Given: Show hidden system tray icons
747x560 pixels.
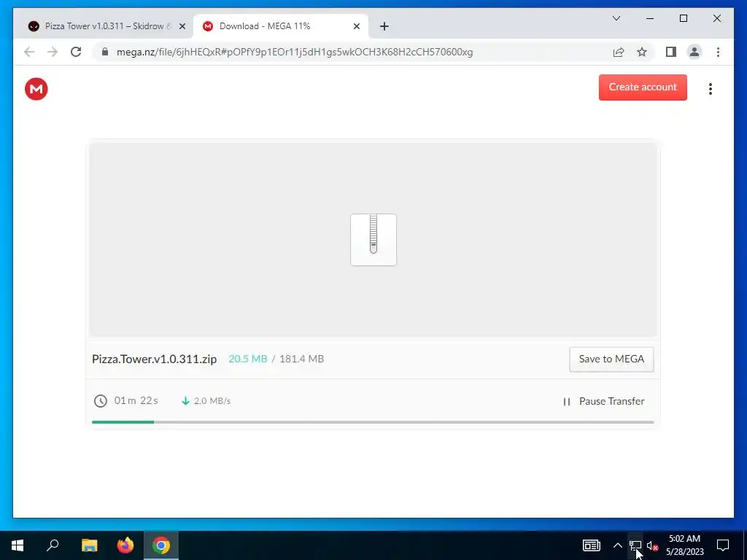Looking at the screenshot, I should [x=617, y=545].
